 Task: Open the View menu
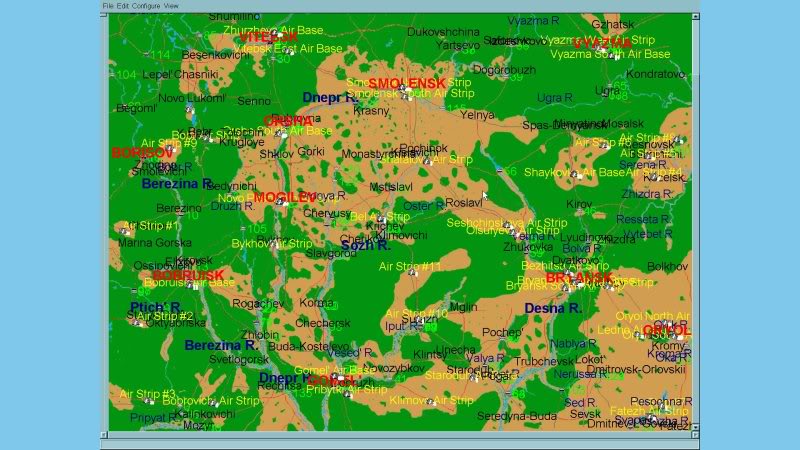pyautogui.click(x=171, y=6)
